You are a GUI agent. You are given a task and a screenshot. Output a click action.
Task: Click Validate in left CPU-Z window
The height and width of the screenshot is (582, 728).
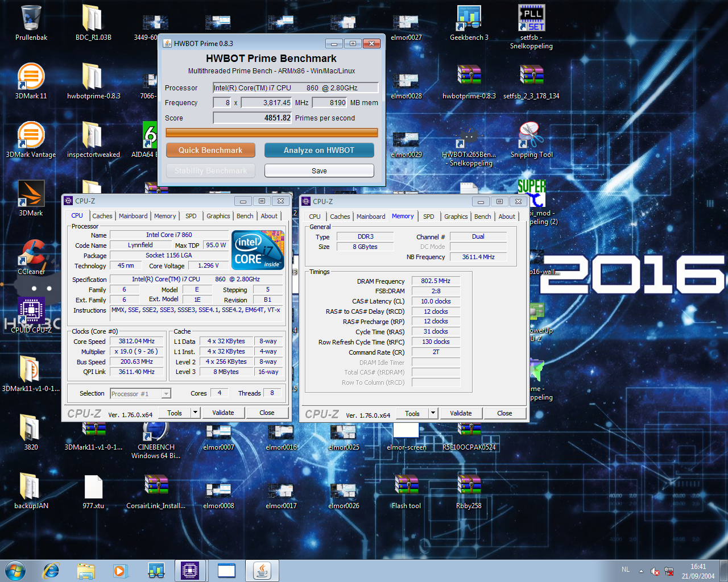click(x=223, y=413)
